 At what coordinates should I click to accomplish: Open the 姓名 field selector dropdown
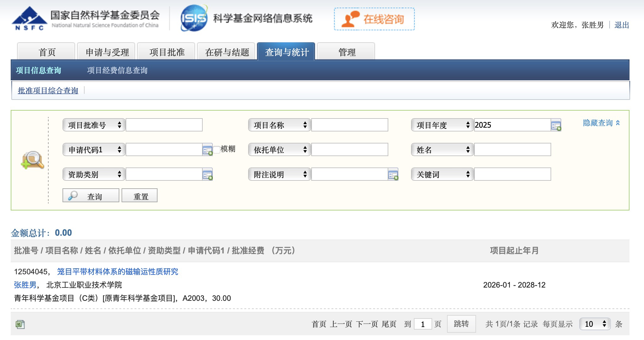click(x=442, y=150)
